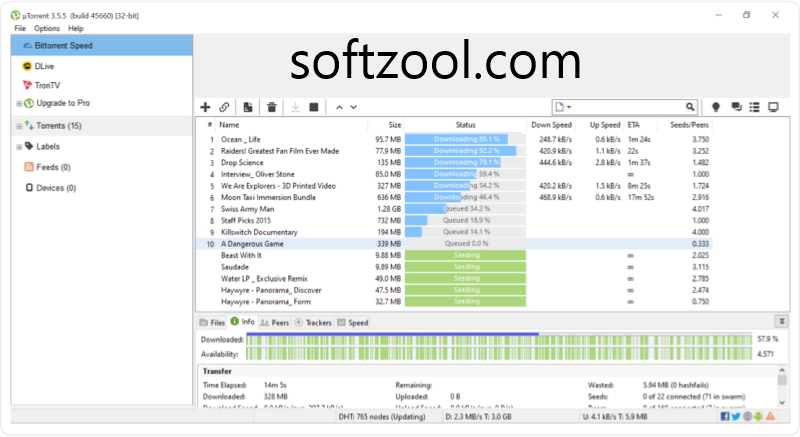Click the Start download arrow icon
This screenshot has height=437, width=800.
tap(295, 107)
